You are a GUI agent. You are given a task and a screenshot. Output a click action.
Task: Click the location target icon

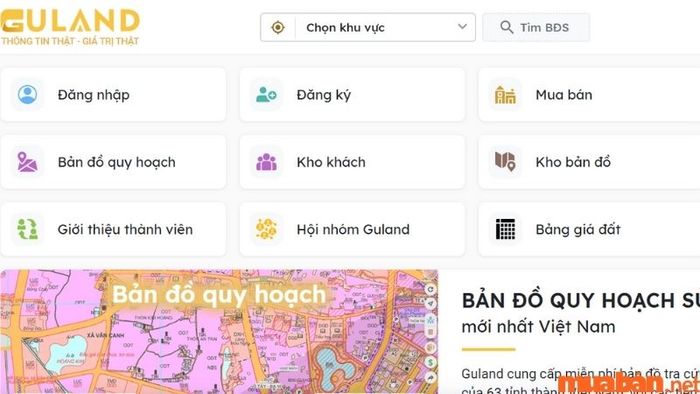click(278, 27)
